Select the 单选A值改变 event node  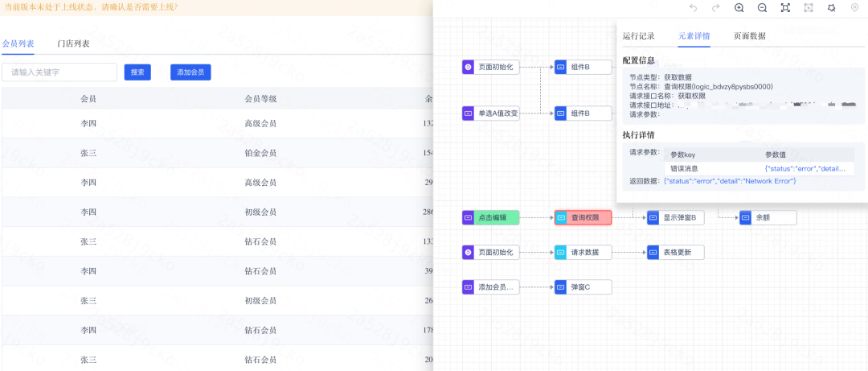click(490, 113)
